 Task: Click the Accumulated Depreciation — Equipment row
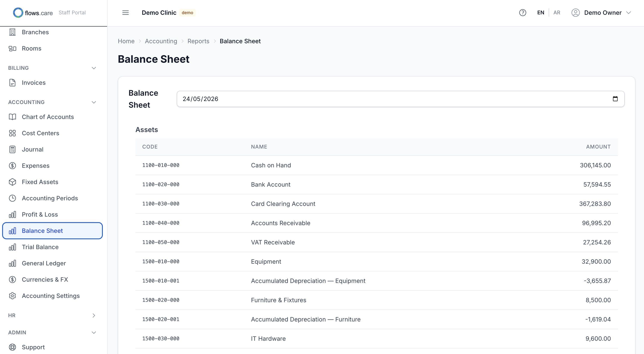pyautogui.click(x=376, y=281)
